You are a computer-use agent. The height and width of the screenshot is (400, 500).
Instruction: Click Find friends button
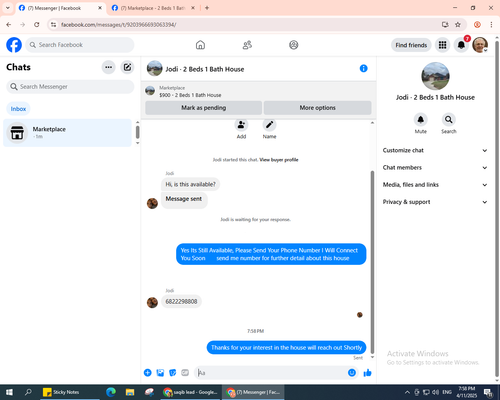pos(411,45)
